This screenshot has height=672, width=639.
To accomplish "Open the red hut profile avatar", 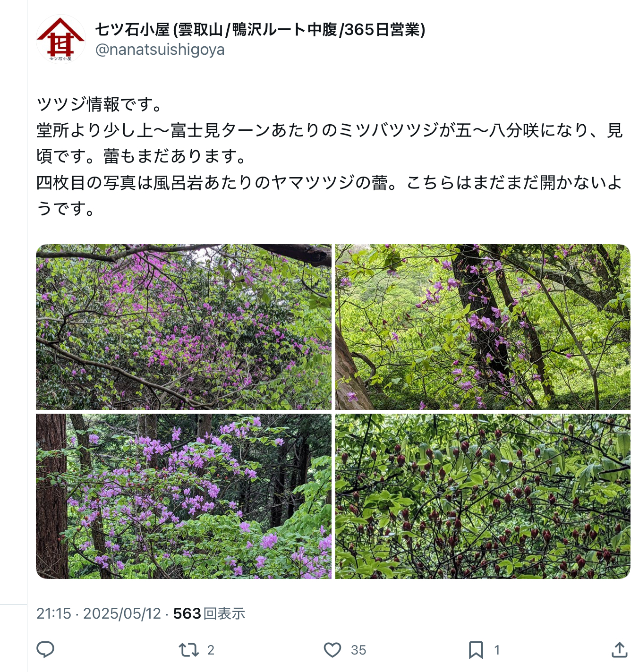I will pyautogui.click(x=61, y=39).
